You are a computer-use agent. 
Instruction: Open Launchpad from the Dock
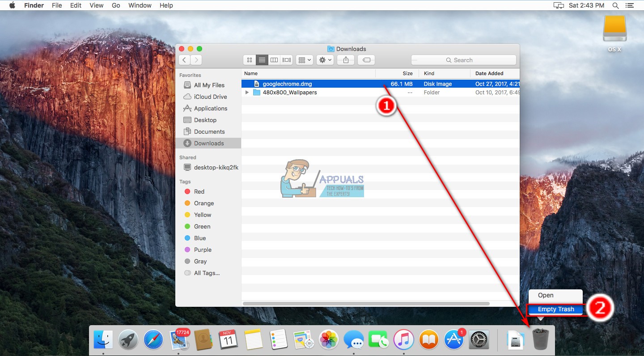(128, 339)
